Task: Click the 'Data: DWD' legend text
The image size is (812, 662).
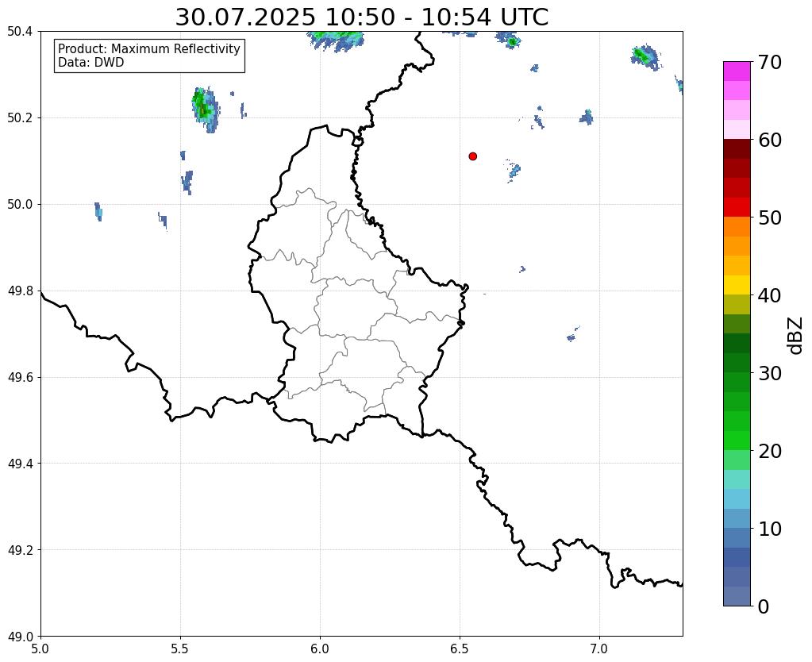Action: pyautogui.click(x=91, y=63)
